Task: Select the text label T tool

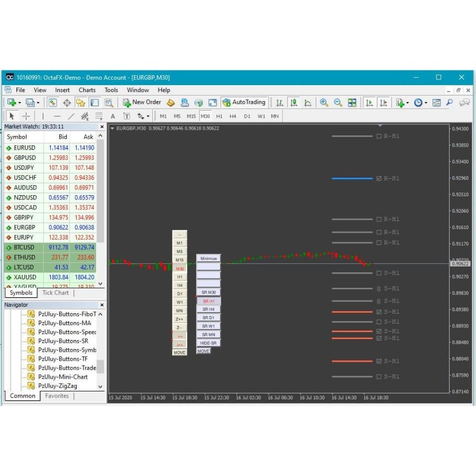Action: (x=127, y=116)
